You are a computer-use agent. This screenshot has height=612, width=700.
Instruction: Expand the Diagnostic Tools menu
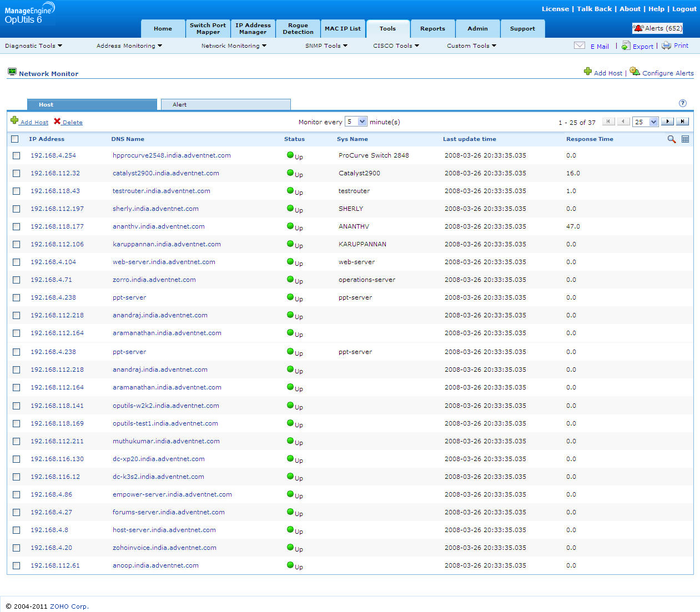click(x=33, y=46)
